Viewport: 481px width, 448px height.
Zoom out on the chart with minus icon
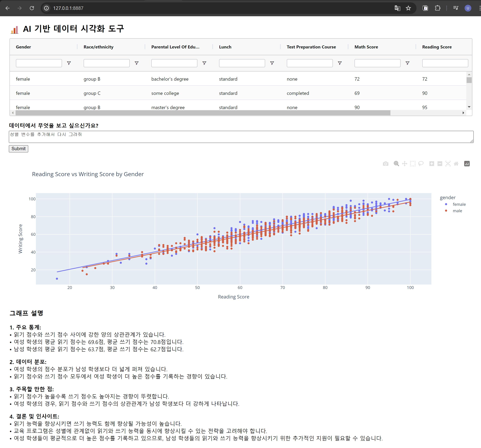[440, 164]
